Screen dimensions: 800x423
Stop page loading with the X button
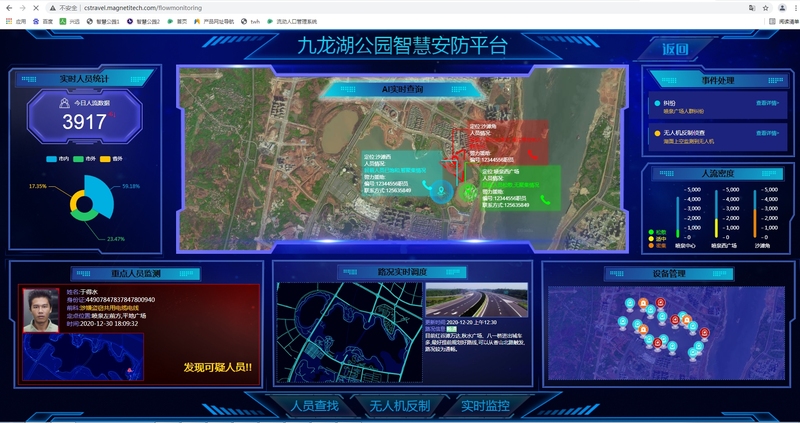pyautogui.click(x=36, y=8)
